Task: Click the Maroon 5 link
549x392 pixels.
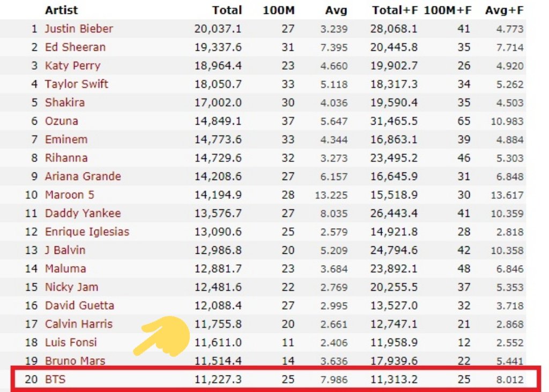Action: pos(69,195)
